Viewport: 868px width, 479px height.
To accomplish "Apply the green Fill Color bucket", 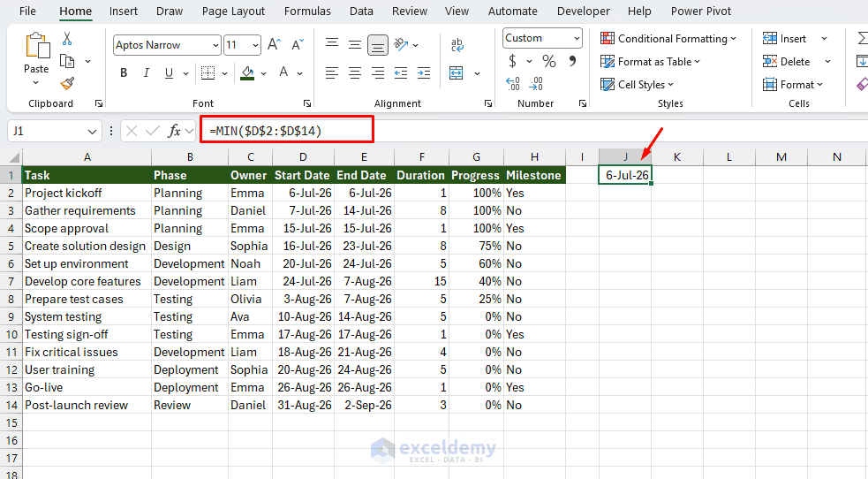I will click(247, 72).
